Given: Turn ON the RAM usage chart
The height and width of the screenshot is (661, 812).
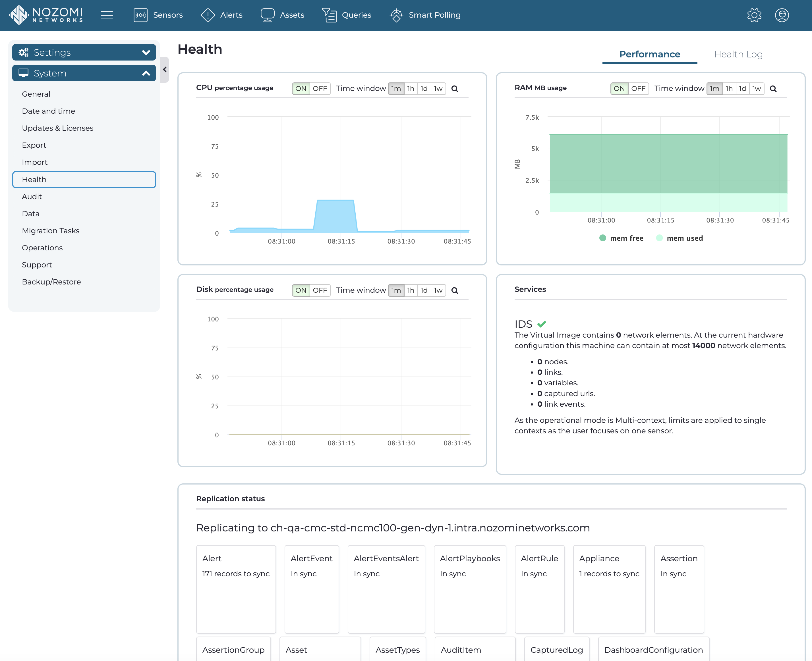Looking at the screenshot, I should [x=619, y=89].
